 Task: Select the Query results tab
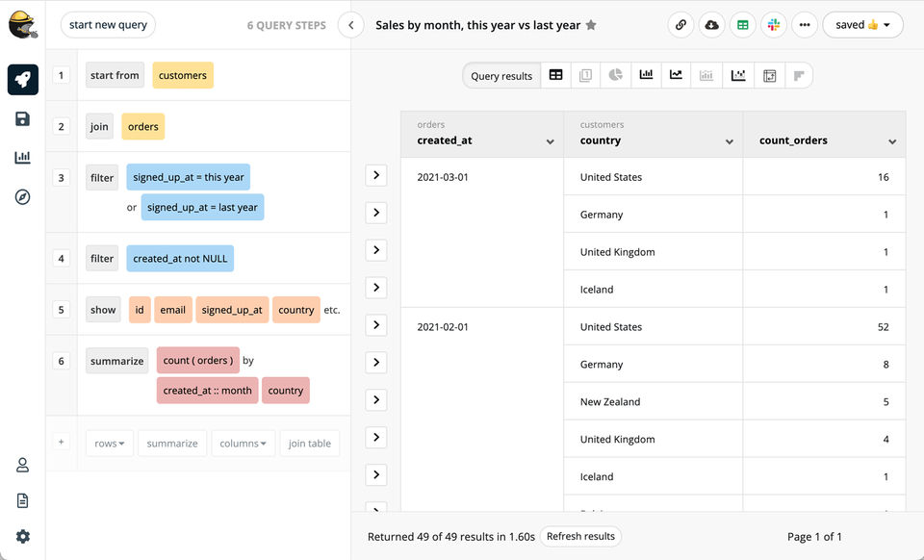pos(501,76)
